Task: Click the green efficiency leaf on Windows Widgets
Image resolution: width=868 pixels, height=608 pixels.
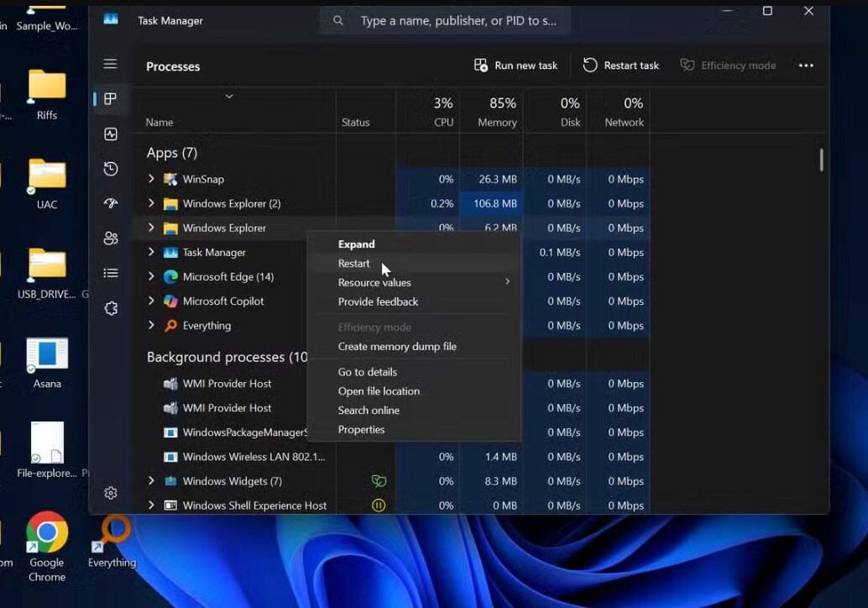Action: coord(379,480)
